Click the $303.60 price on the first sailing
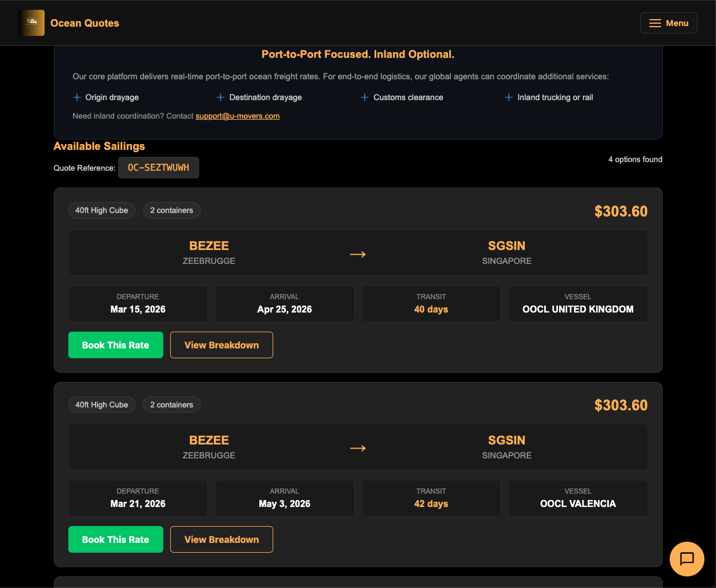 (620, 211)
